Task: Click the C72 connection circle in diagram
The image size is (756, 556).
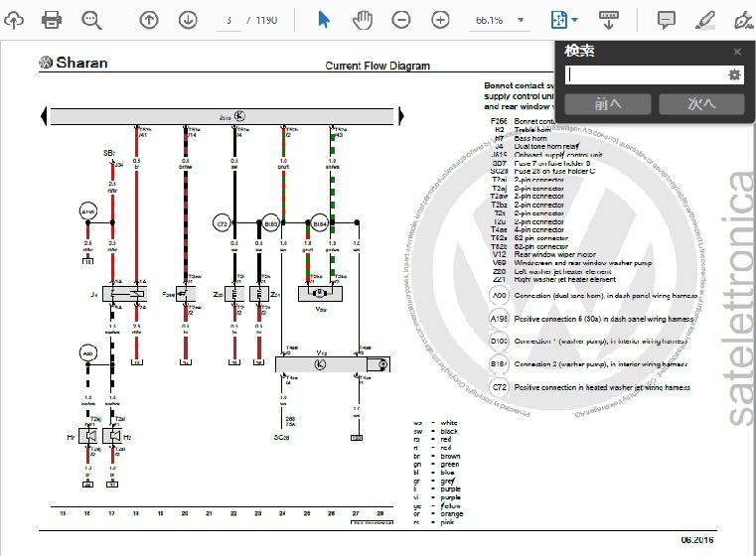Action: click(222, 223)
